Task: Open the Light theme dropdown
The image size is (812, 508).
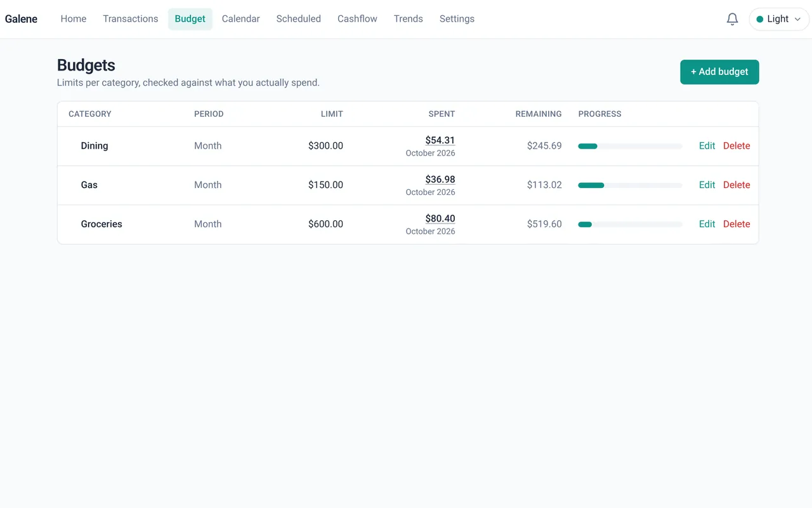Action: [779, 19]
